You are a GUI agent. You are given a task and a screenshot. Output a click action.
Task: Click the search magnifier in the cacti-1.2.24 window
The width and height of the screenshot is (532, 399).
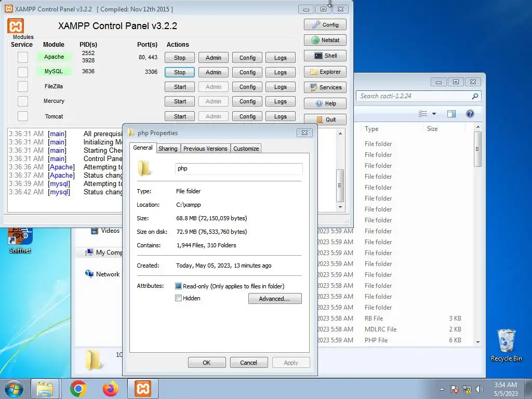475,96
